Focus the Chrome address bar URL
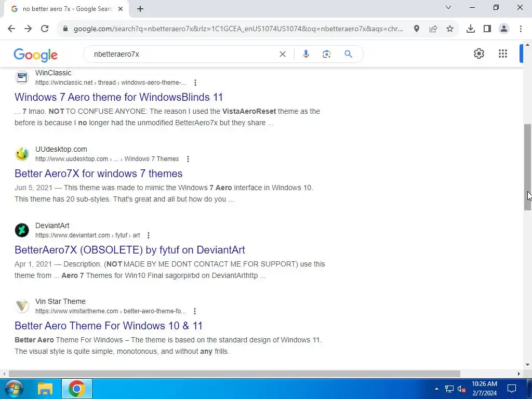 pyautogui.click(x=238, y=29)
